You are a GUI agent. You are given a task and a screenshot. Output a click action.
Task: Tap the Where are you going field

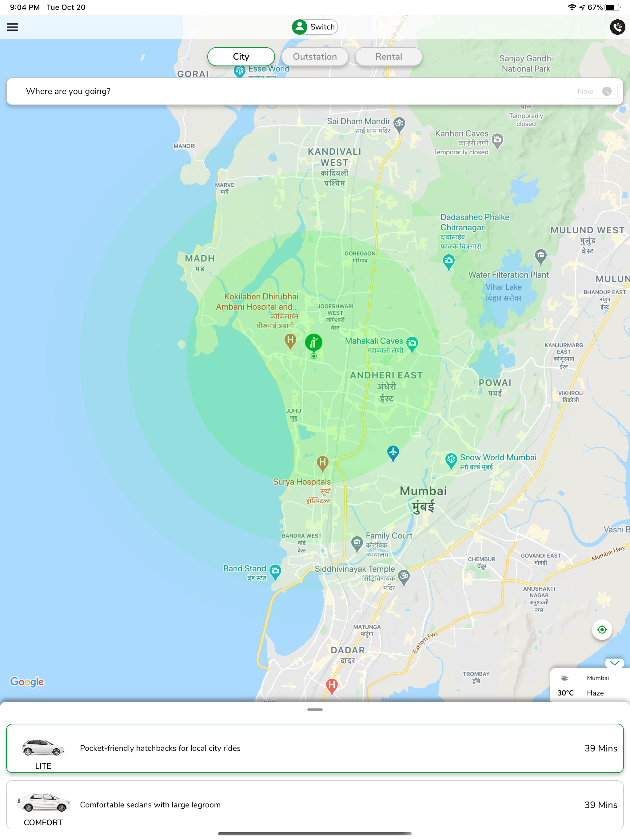(315, 91)
